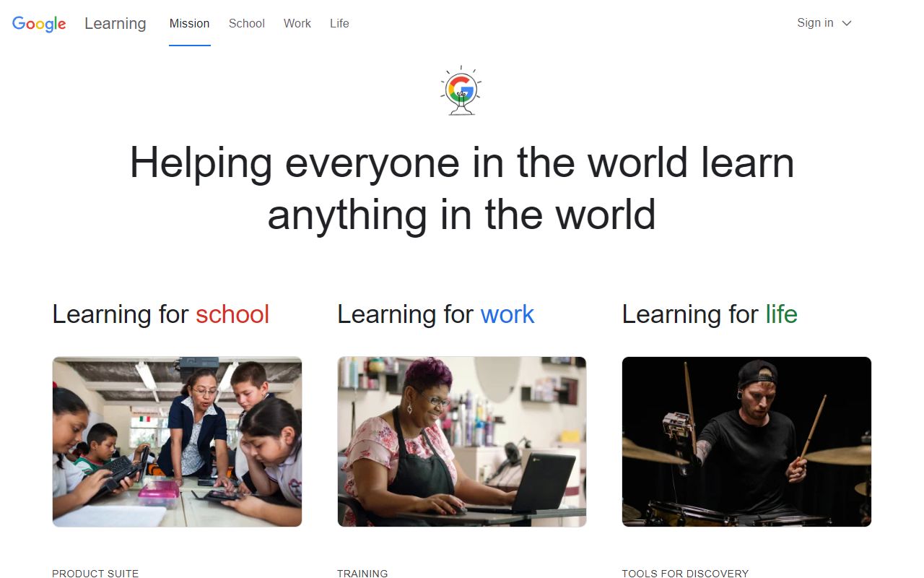Click the Learning site title
The image size is (924, 578).
pyautogui.click(x=115, y=23)
